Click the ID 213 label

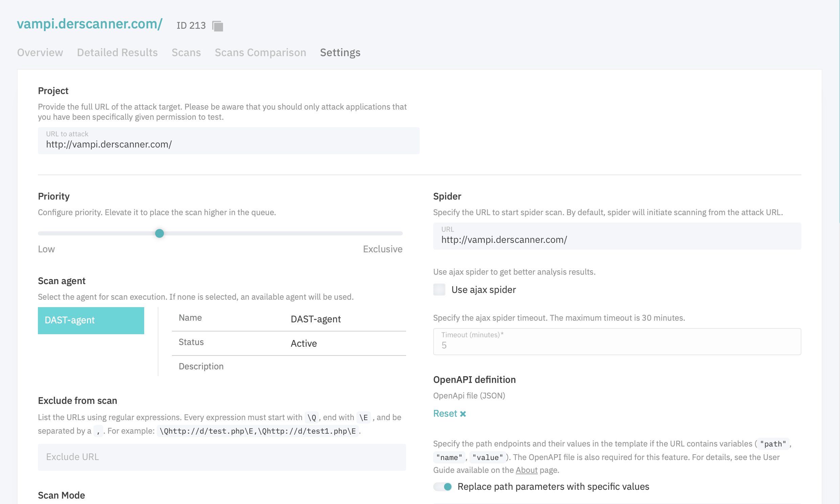point(191,25)
